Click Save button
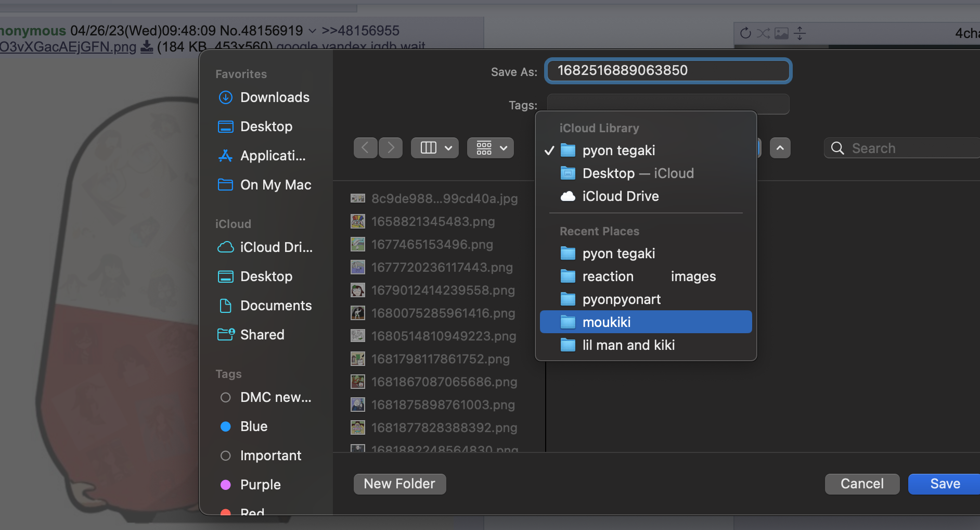The height and width of the screenshot is (530, 980). click(x=945, y=484)
